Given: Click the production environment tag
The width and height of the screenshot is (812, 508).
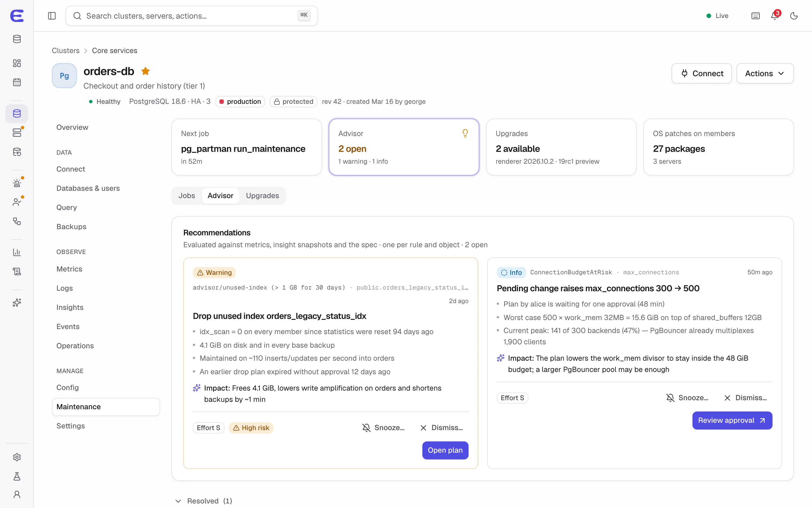Looking at the screenshot, I should tap(240, 102).
